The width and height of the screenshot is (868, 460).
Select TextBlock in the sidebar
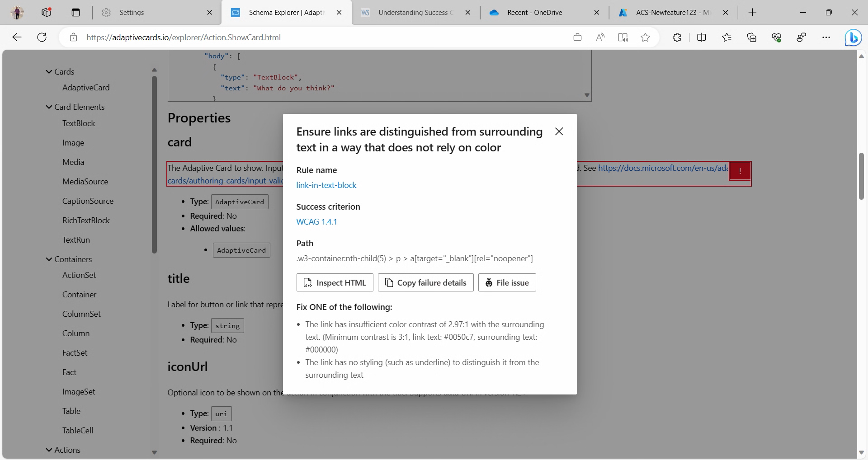(x=78, y=123)
